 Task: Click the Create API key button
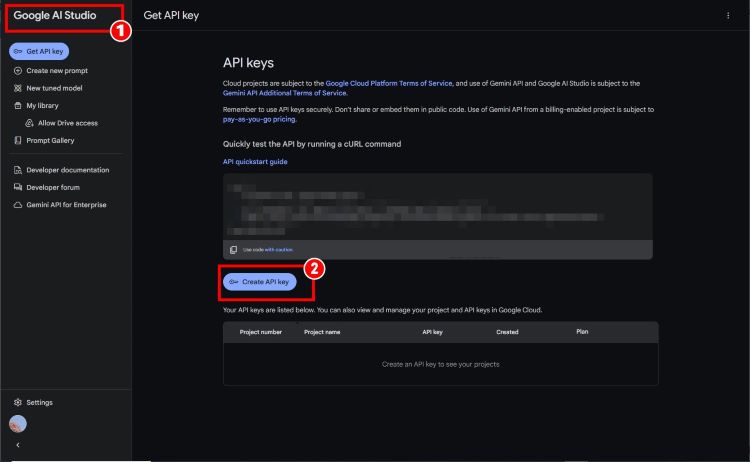click(260, 282)
